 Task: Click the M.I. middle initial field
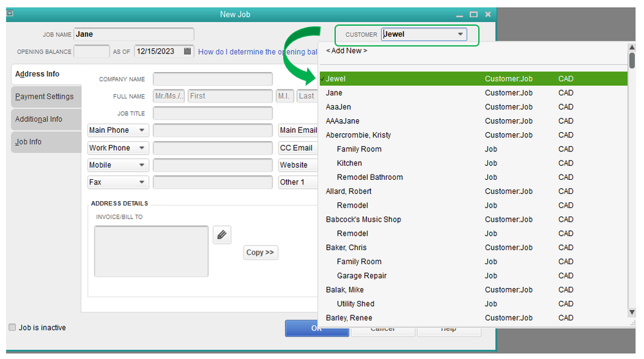[x=285, y=96]
